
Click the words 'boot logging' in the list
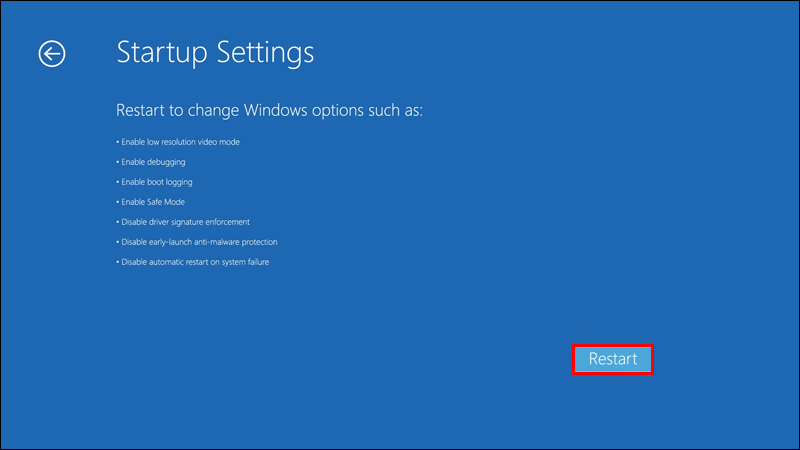pyautogui.click(x=168, y=182)
